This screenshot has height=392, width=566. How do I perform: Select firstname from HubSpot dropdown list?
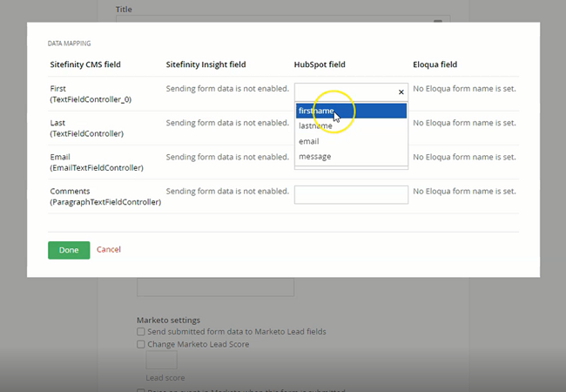[351, 111]
